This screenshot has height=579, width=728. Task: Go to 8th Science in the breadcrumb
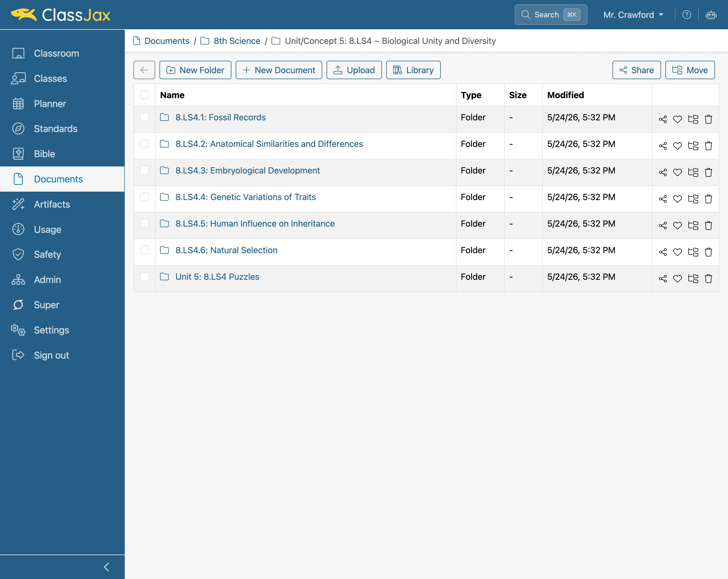[237, 41]
